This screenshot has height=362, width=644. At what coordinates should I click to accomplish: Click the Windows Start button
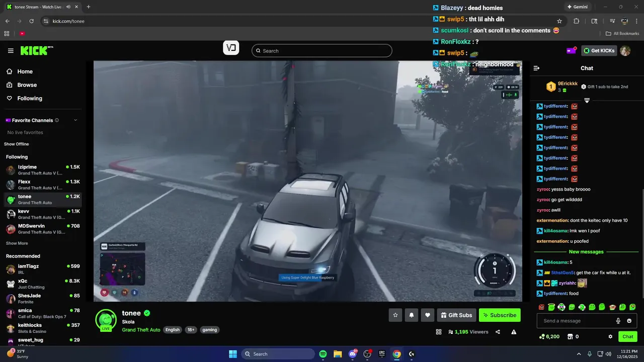coord(233,354)
